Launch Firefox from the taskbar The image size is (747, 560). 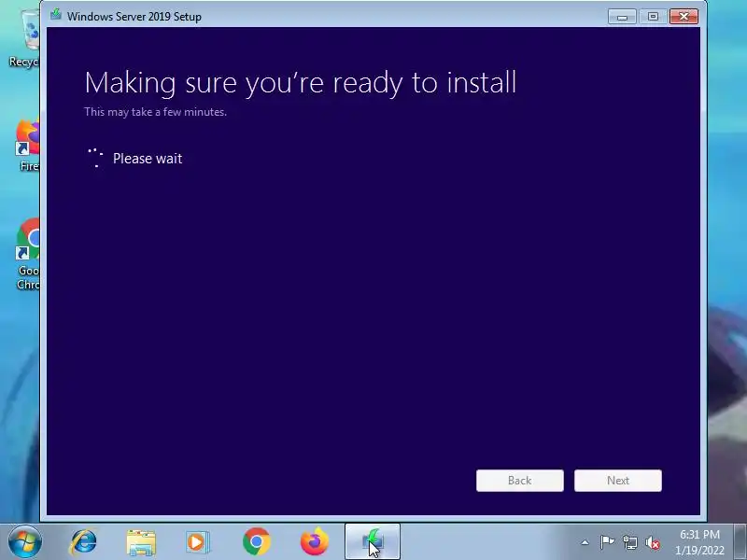[x=315, y=542]
